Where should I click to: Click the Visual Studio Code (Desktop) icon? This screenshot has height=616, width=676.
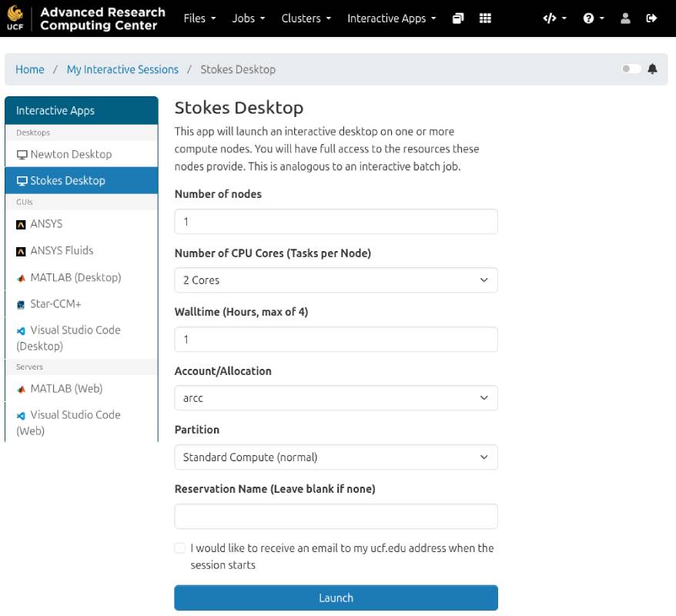pos(21,331)
